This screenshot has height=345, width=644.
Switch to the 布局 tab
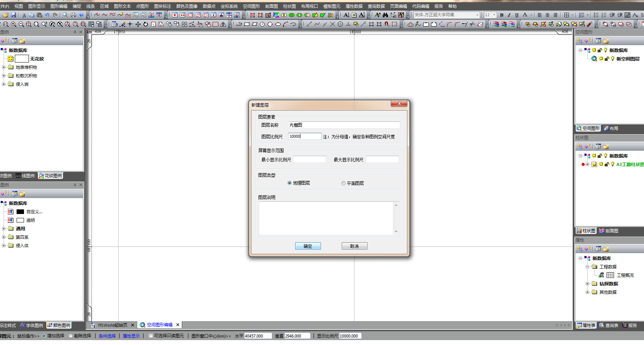coord(611,128)
